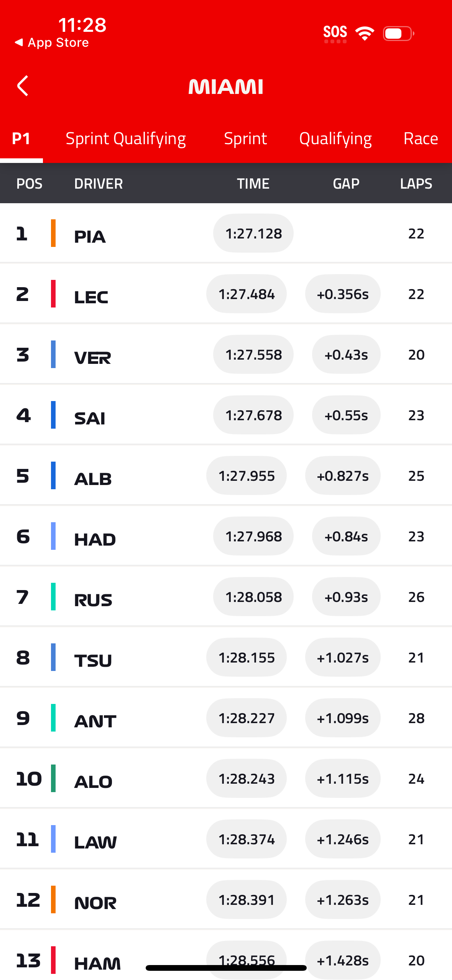
Task: Open the Race results tab
Action: (x=421, y=138)
